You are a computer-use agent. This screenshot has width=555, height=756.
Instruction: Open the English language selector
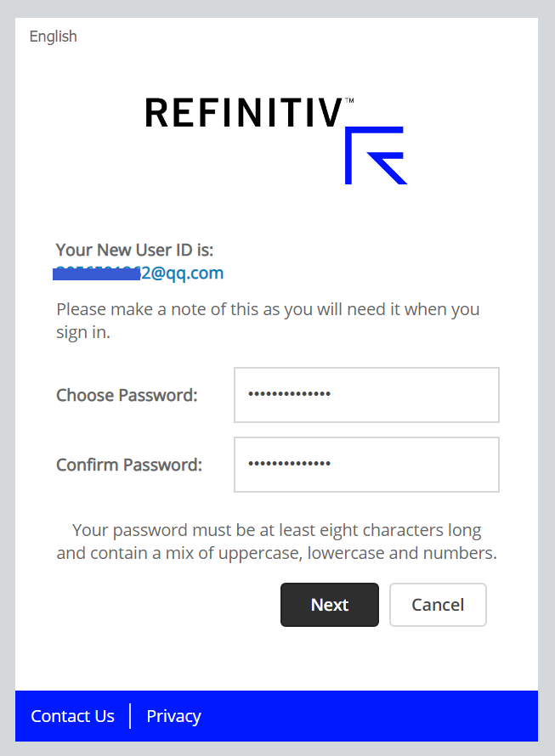[53, 37]
